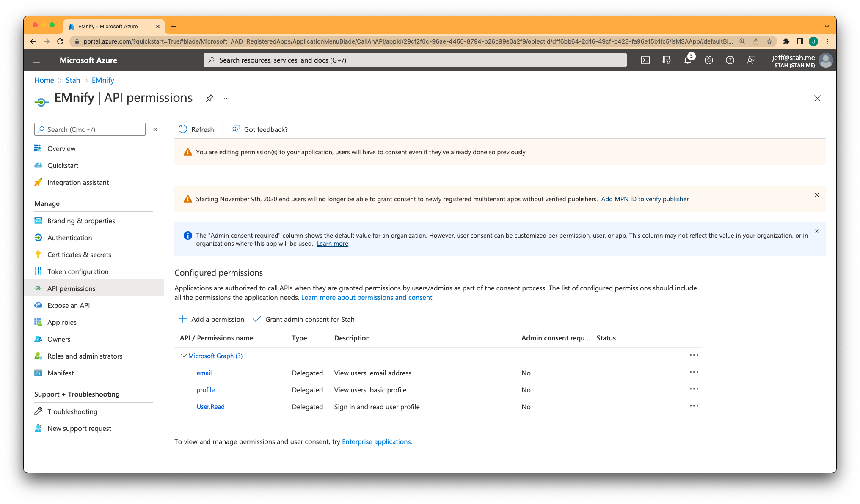Open more options for User.Read row

(694, 406)
